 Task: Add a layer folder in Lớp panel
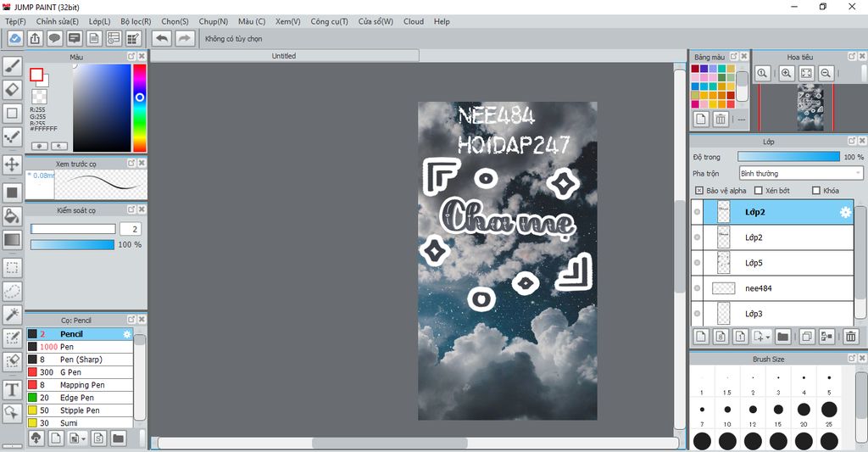pos(782,336)
